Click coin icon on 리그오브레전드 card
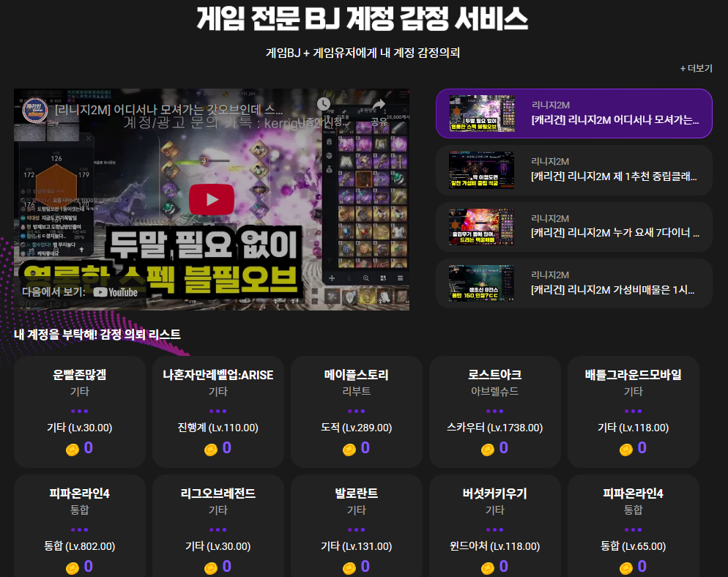This screenshot has height=577, width=728. (x=211, y=568)
